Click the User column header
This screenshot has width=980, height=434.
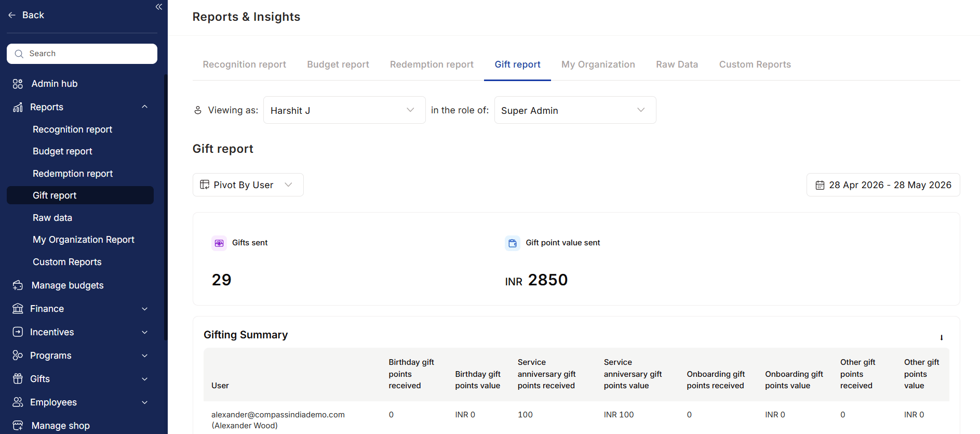click(220, 386)
